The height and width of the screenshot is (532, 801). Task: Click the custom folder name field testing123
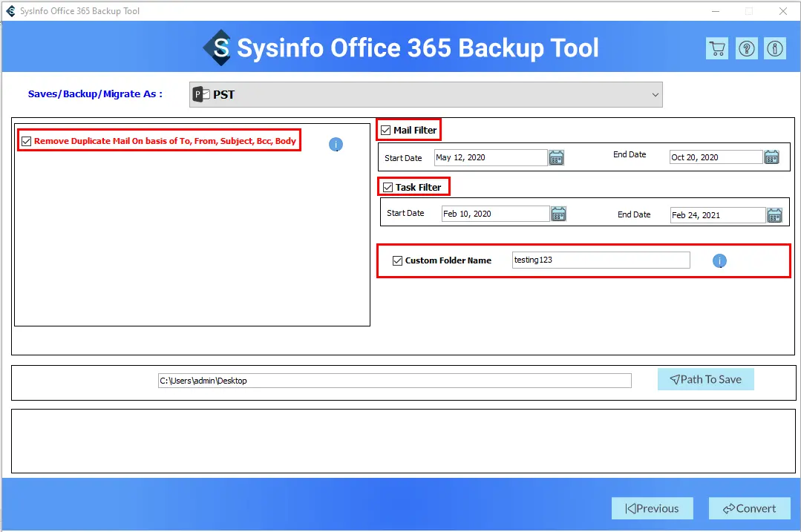601,260
